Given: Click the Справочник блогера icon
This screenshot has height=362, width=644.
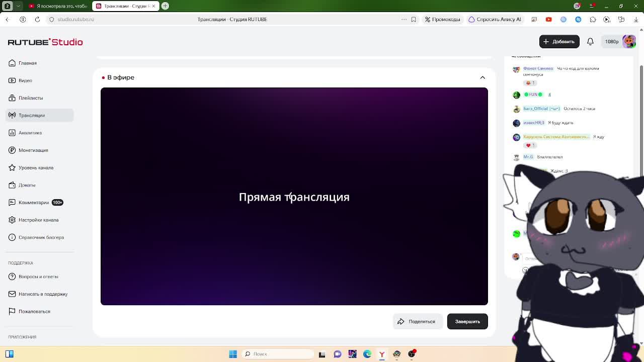Looking at the screenshot, I should point(12,237).
